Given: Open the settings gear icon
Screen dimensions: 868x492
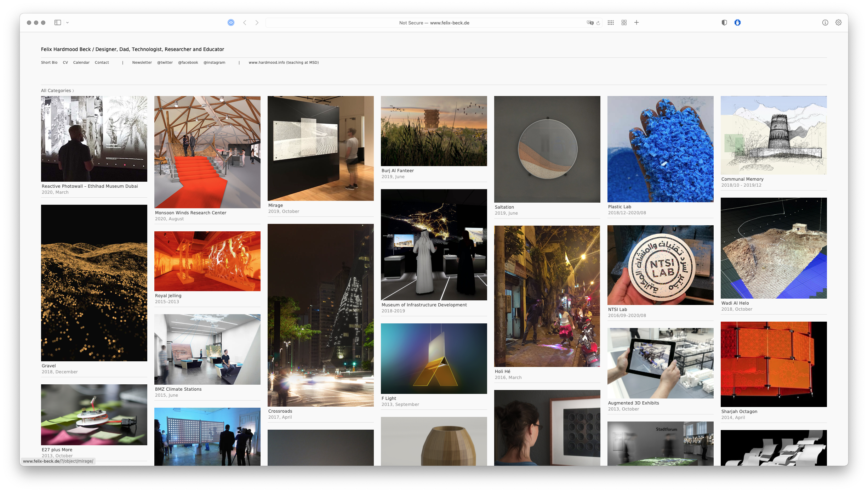Looking at the screenshot, I should [x=839, y=23].
